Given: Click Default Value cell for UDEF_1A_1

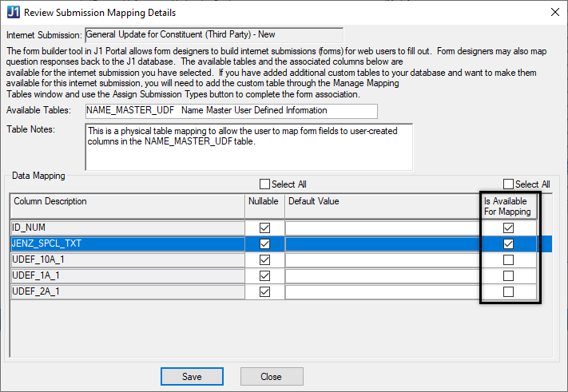Looking at the screenshot, I should click(383, 275).
